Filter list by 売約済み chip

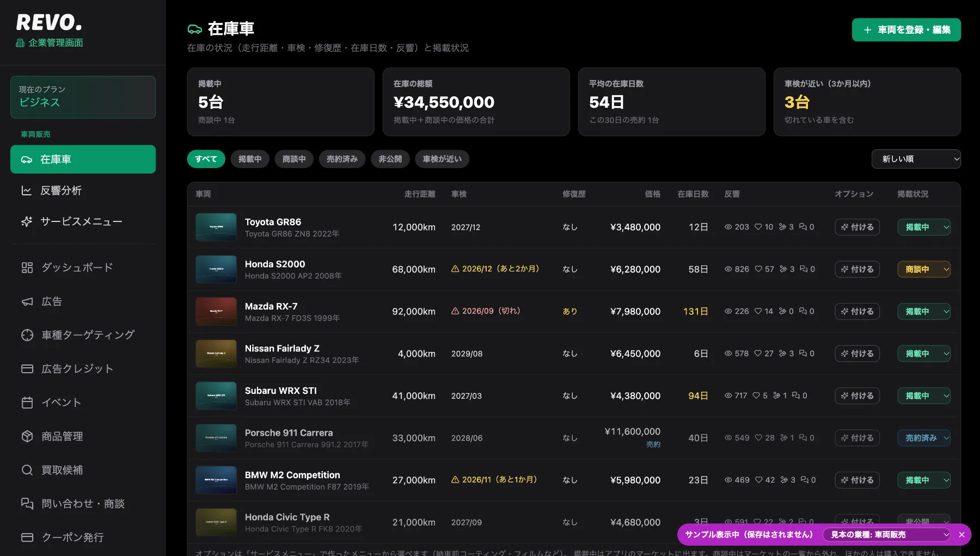tap(342, 159)
